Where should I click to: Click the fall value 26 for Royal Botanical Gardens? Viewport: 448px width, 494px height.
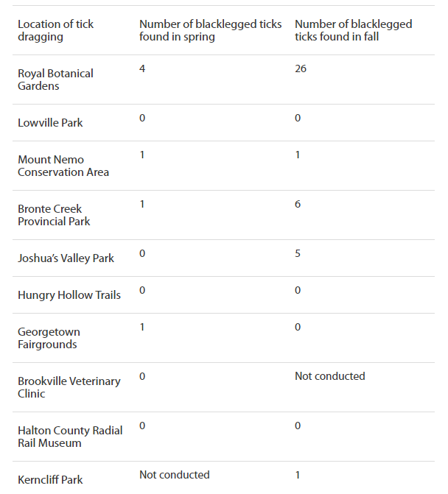click(x=301, y=68)
